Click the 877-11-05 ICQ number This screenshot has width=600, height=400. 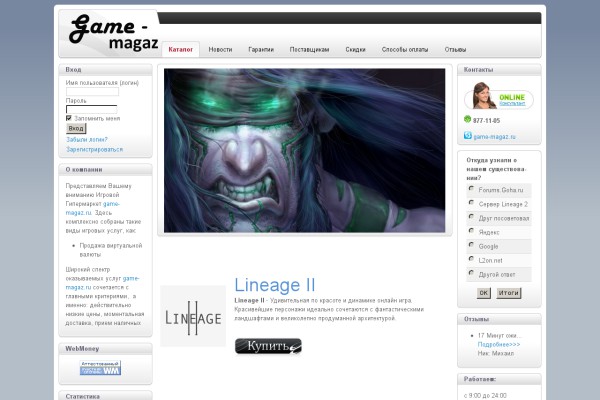pyautogui.click(x=486, y=121)
